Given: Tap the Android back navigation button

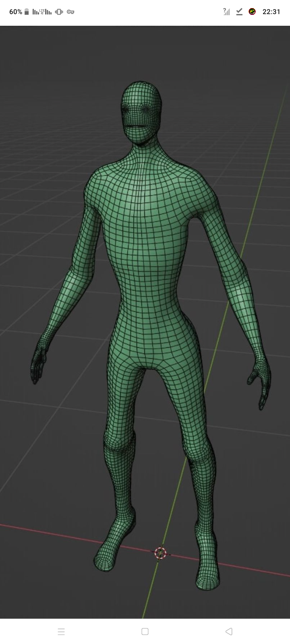Looking at the screenshot, I should 229,632.
